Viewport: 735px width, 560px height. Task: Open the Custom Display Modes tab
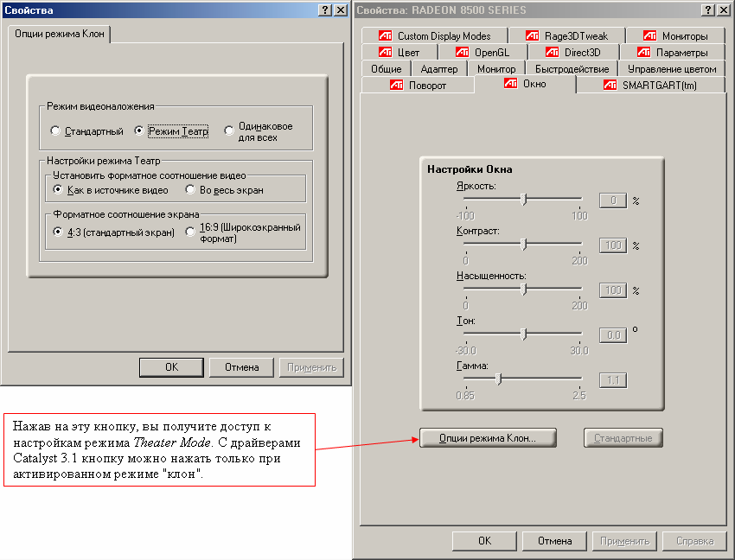[435, 36]
